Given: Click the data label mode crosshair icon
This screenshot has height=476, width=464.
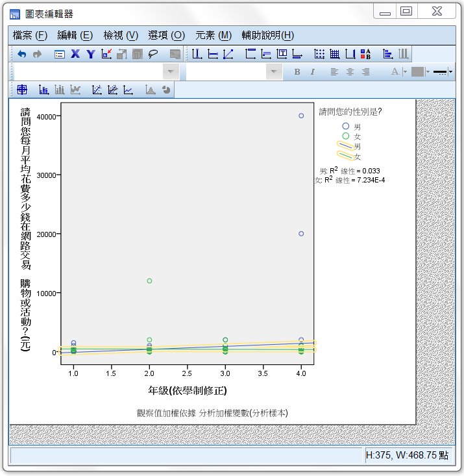Looking at the screenshot, I should 22,90.
